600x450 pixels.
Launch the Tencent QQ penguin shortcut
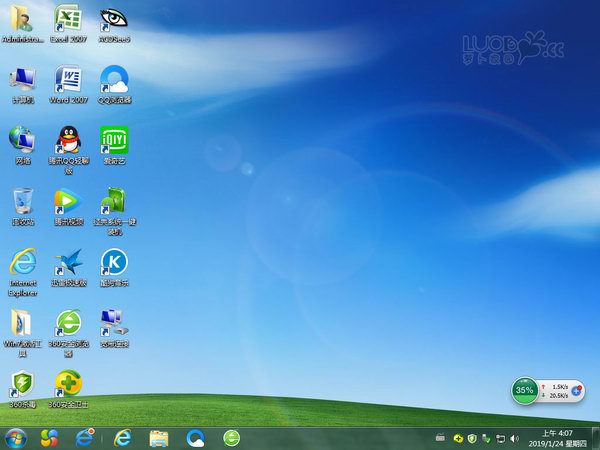(68, 150)
